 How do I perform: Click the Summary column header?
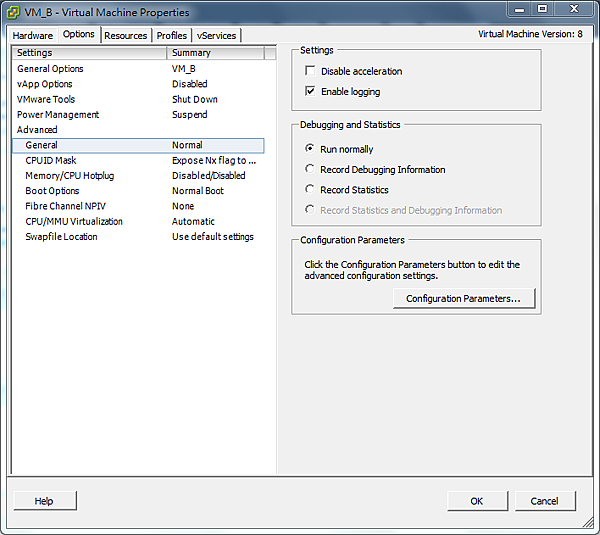tap(215, 53)
